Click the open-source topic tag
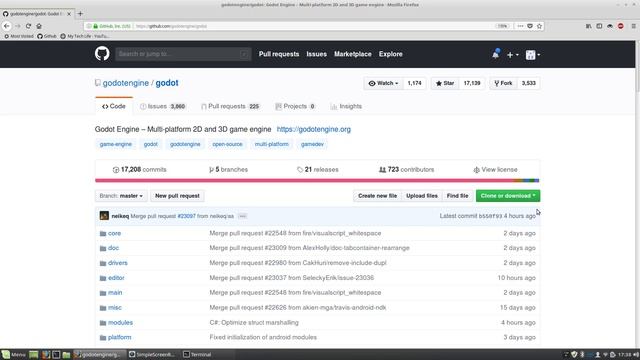 (x=227, y=144)
